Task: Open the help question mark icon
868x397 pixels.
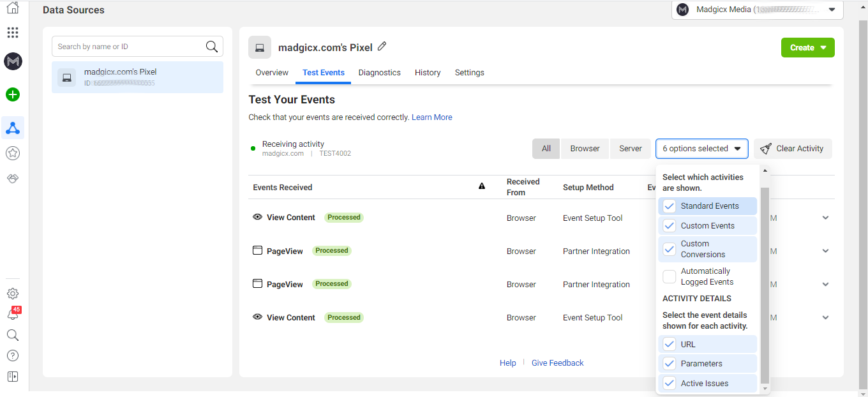Action: click(x=13, y=356)
